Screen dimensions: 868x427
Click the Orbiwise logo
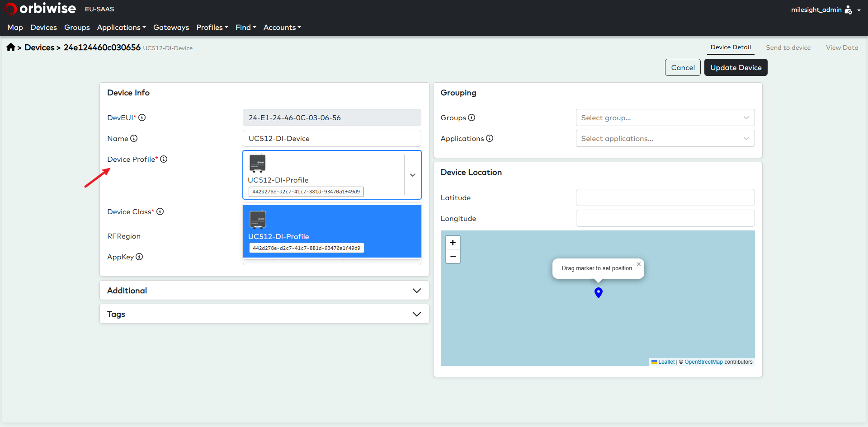[x=40, y=9]
